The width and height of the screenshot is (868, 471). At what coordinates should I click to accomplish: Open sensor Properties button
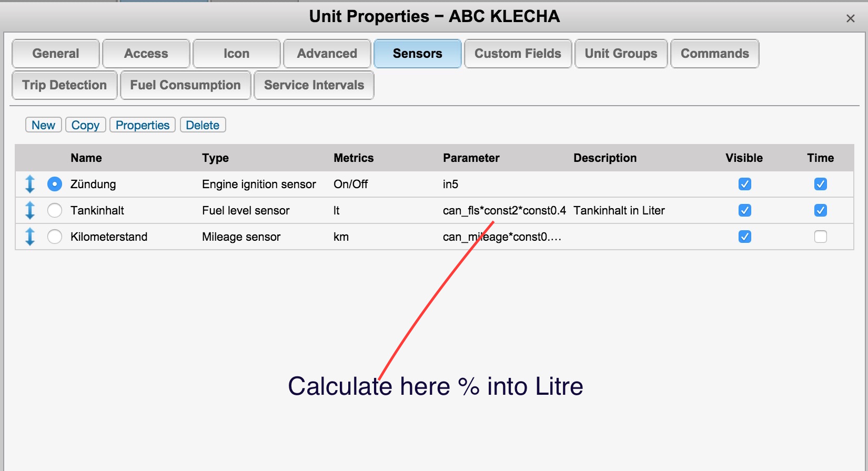(x=143, y=125)
